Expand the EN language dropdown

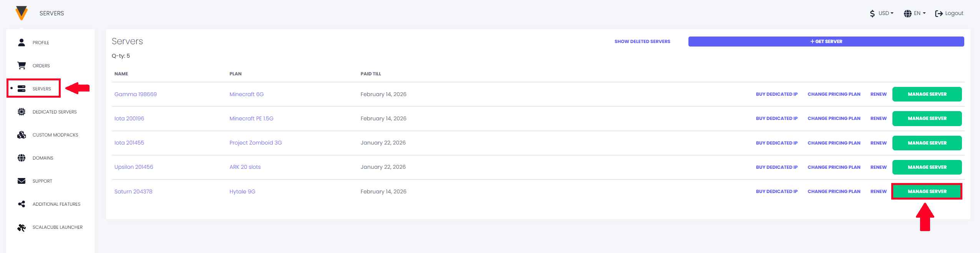(918, 13)
